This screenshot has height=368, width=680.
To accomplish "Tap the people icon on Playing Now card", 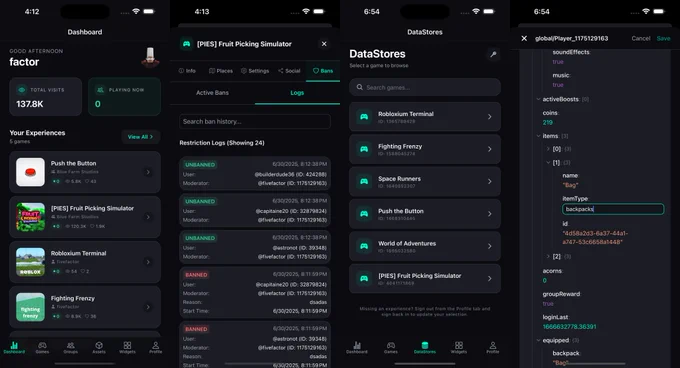I will coord(100,90).
